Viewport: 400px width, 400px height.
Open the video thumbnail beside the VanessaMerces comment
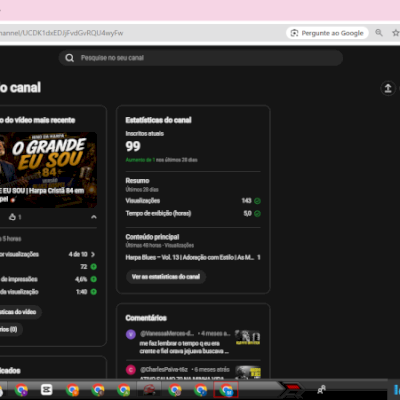pos(248,337)
